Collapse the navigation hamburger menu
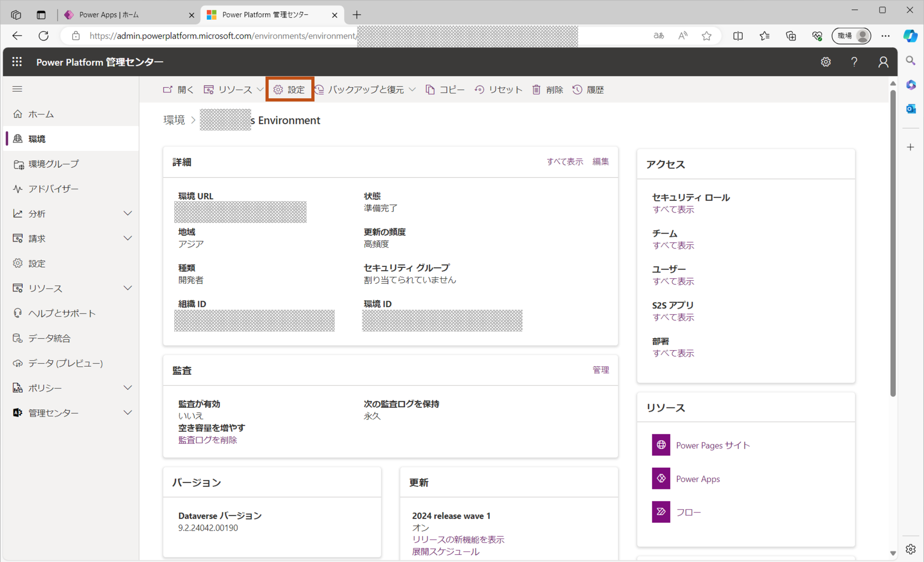The width and height of the screenshot is (924, 562). point(17,89)
